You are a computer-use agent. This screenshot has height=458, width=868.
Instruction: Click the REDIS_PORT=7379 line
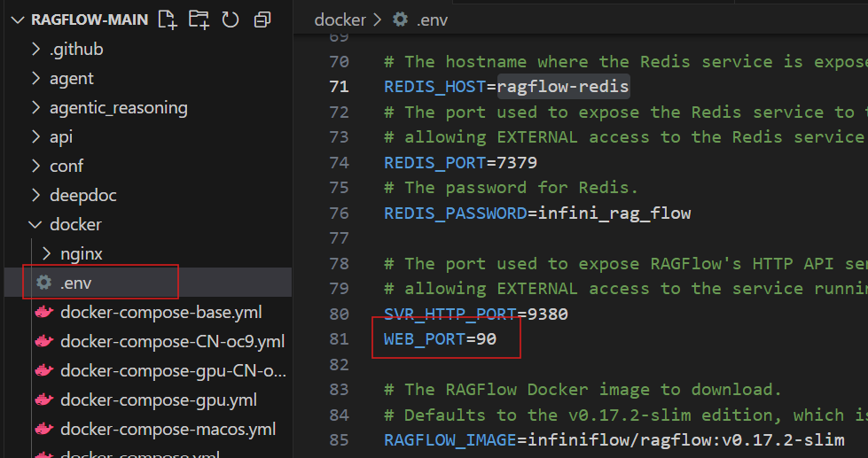(x=460, y=163)
